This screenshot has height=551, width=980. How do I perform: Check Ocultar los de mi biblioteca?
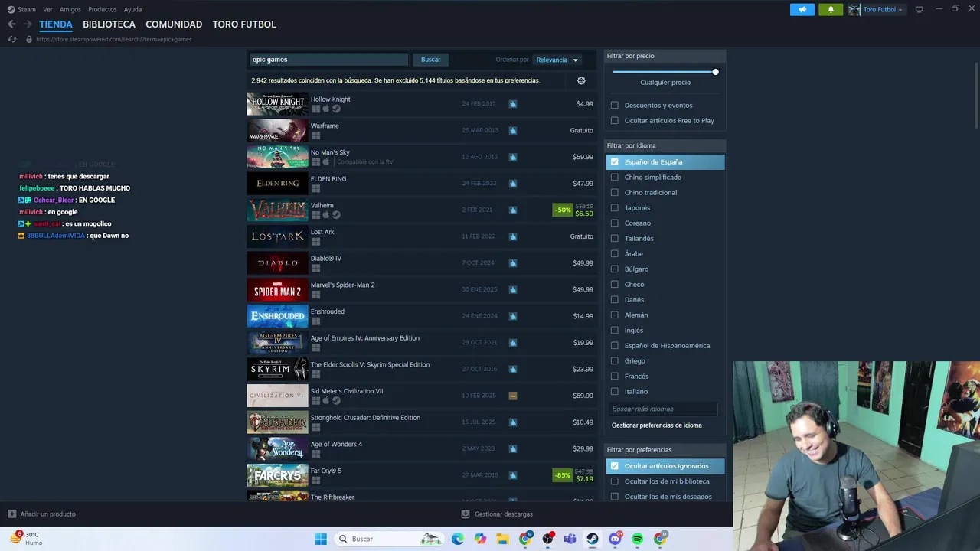[x=614, y=481]
